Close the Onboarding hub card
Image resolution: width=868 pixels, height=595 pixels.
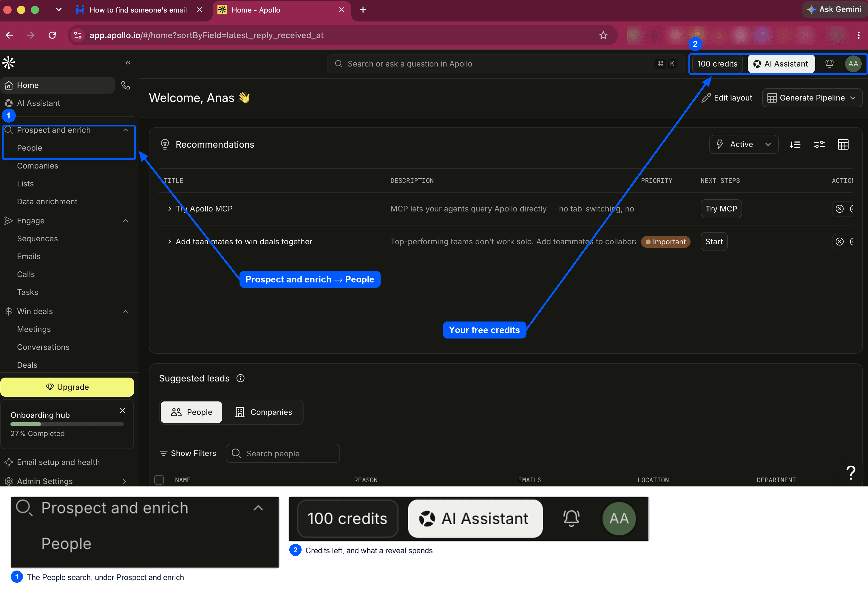tap(123, 410)
